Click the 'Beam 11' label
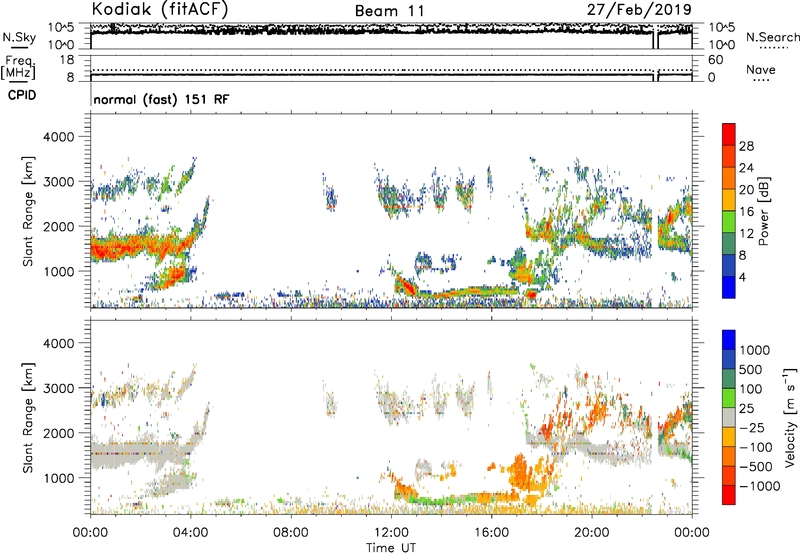 tap(390, 11)
